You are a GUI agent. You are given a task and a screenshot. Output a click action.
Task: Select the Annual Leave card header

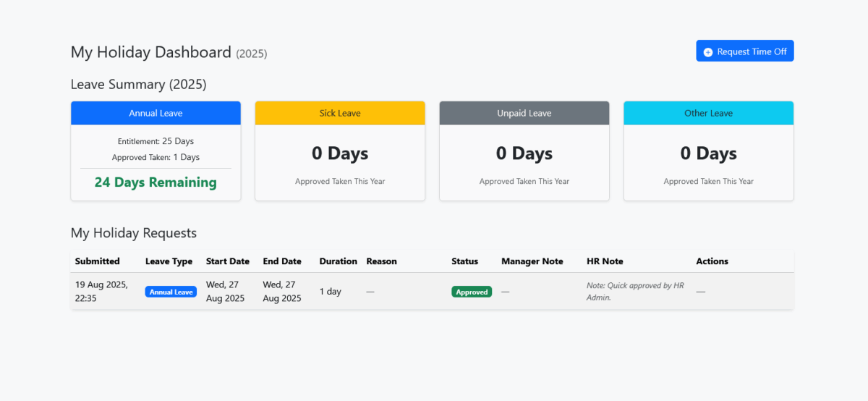tap(156, 113)
